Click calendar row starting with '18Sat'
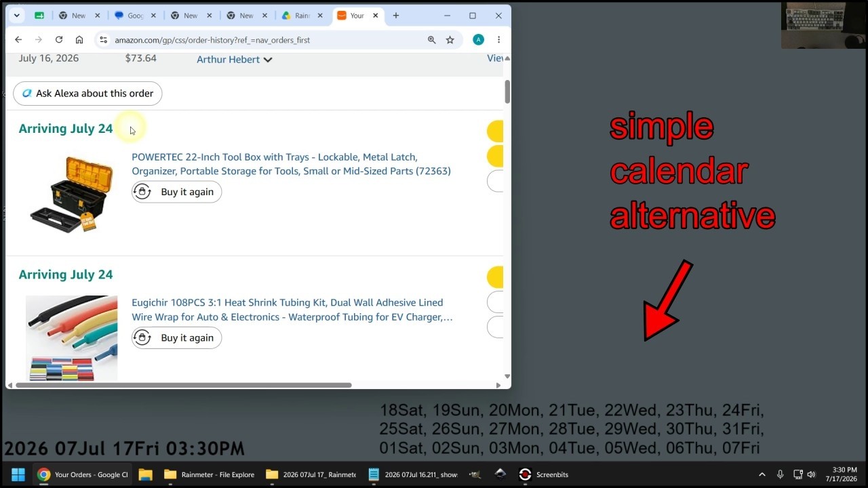Screen dimensions: 868x488 click(572, 410)
